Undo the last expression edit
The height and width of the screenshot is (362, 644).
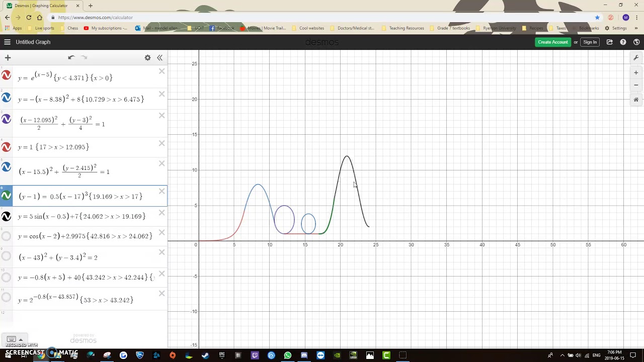[x=71, y=58]
